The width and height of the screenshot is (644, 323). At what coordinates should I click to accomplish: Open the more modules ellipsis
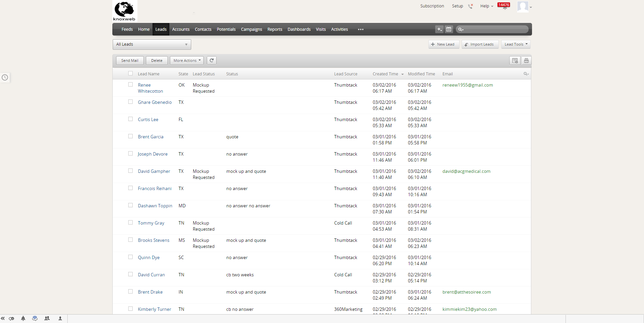coord(361,29)
